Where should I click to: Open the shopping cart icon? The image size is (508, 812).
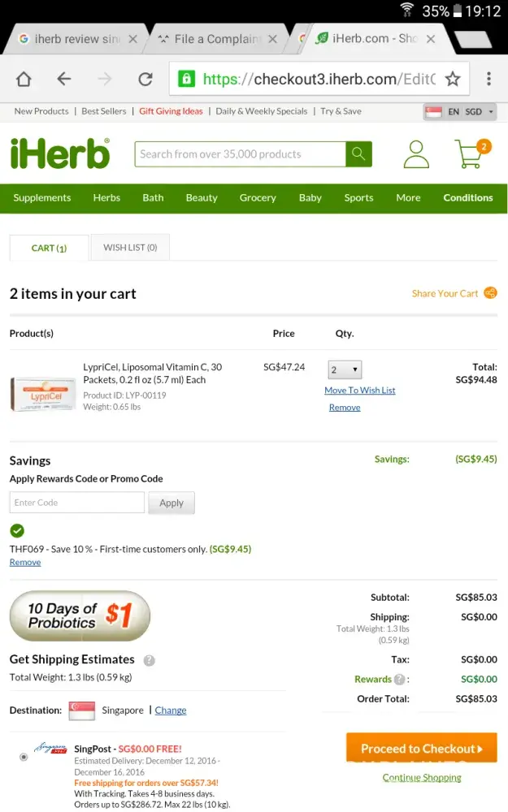[x=471, y=153]
